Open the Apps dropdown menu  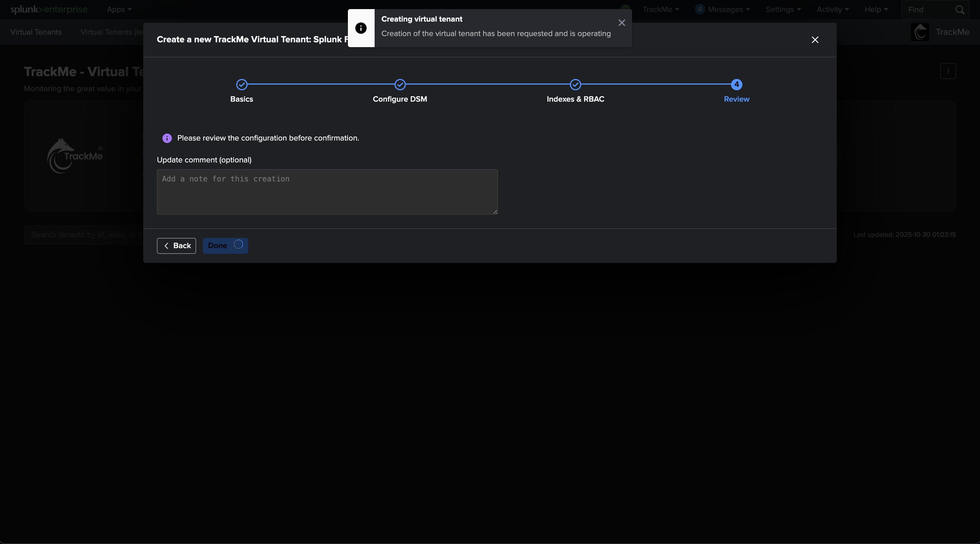(119, 9)
